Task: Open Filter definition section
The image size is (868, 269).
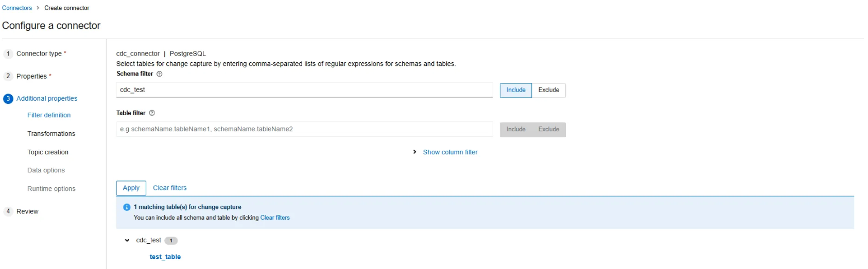Action: coord(49,115)
